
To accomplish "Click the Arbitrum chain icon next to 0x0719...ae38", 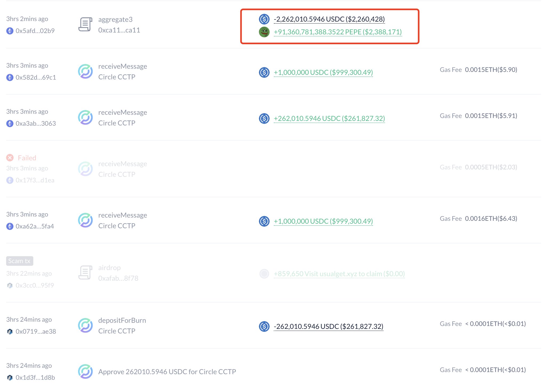I will 10,332.
